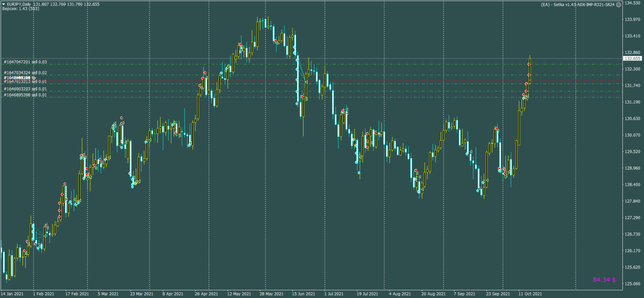The height and width of the screenshot is (298, 644).
Task: Click the 5 Mar 2021 date label
Action: tap(108, 294)
